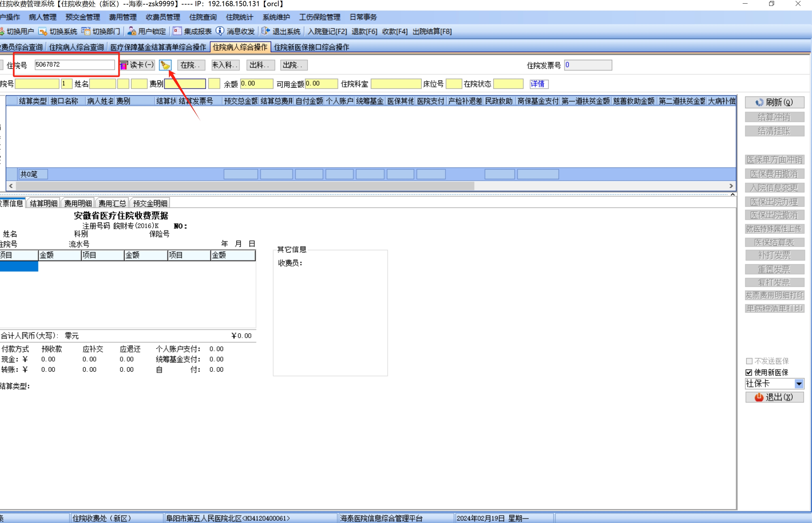812x523 pixels.
Task: Open the 费用管理 menu
Action: (x=123, y=17)
